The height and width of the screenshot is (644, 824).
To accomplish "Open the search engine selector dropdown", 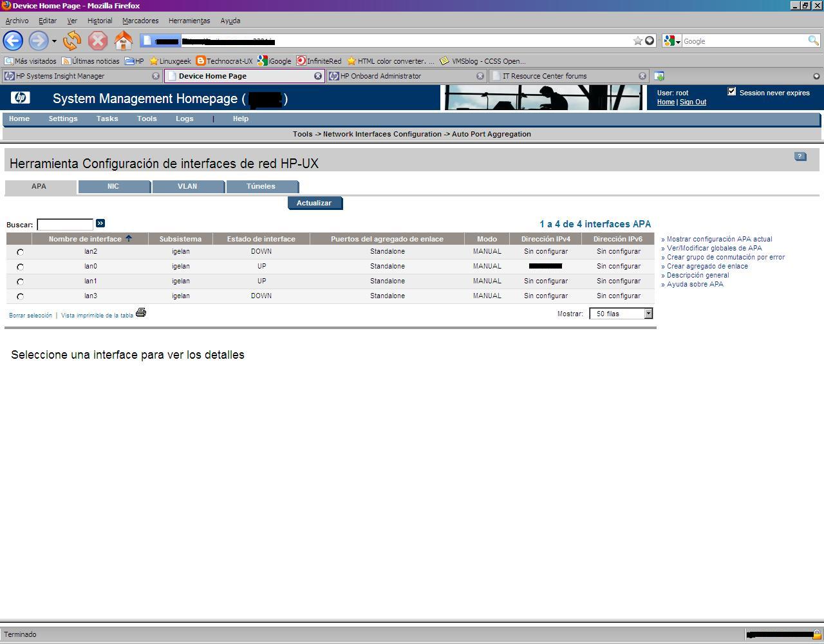I will coord(673,41).
